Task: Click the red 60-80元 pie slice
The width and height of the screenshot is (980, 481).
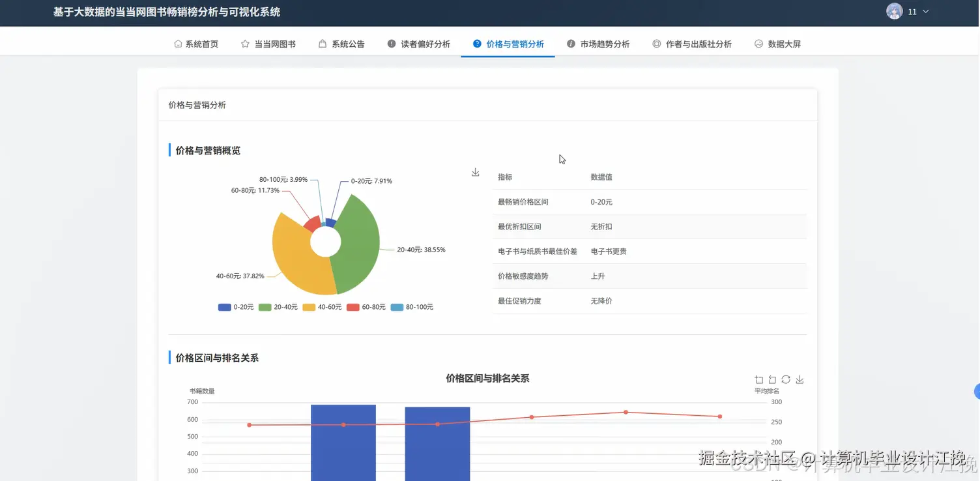Action: pos(313,224)
